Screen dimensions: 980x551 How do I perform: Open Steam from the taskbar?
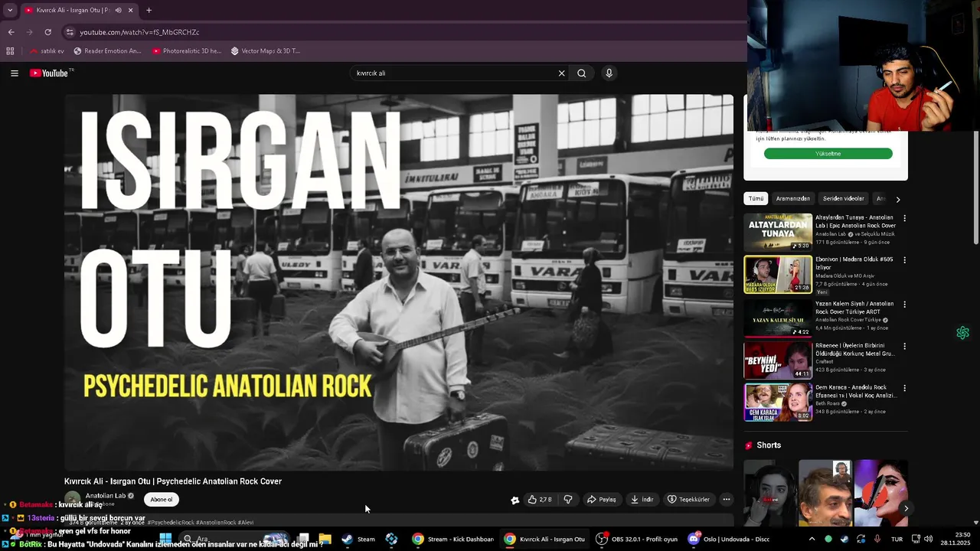(x=358, y=540)
